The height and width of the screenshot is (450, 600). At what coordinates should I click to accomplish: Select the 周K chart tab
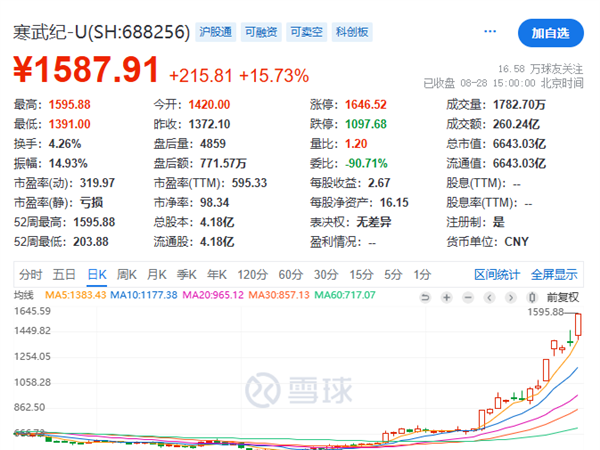pyautogui.click(x=127, y=274)
